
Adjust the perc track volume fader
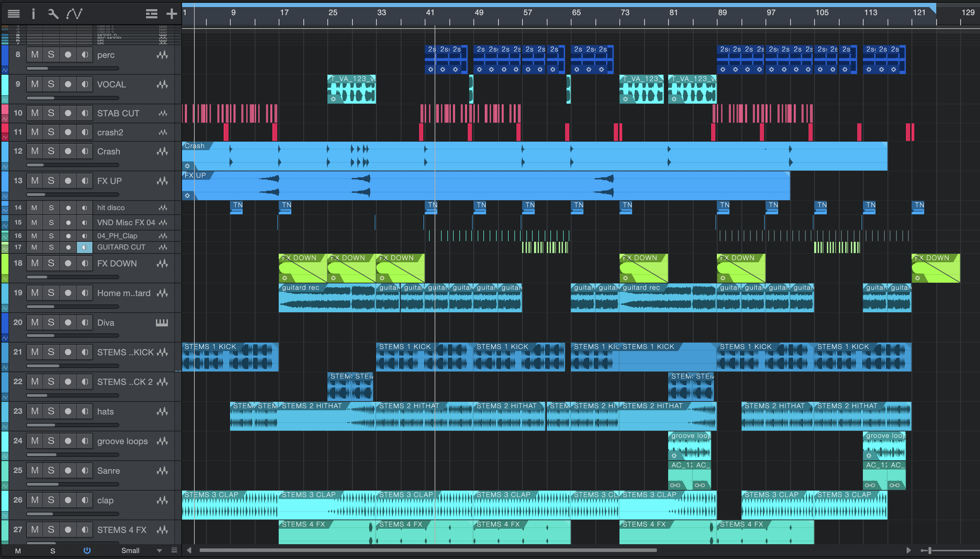pyautogui.click(x=73, y=68)
